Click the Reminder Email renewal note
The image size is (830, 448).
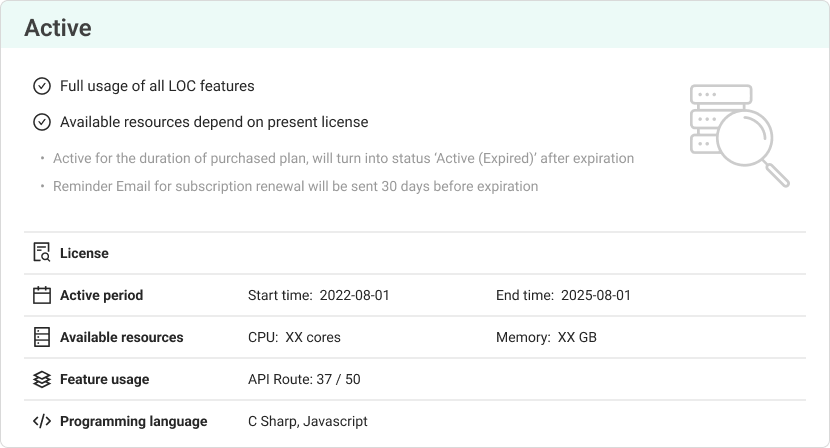pos(295,186)
